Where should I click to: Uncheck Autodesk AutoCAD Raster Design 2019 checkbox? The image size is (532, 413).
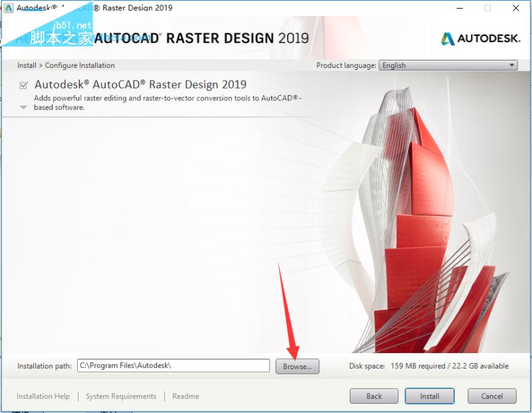pyautogui.click(x=23, y=85)
